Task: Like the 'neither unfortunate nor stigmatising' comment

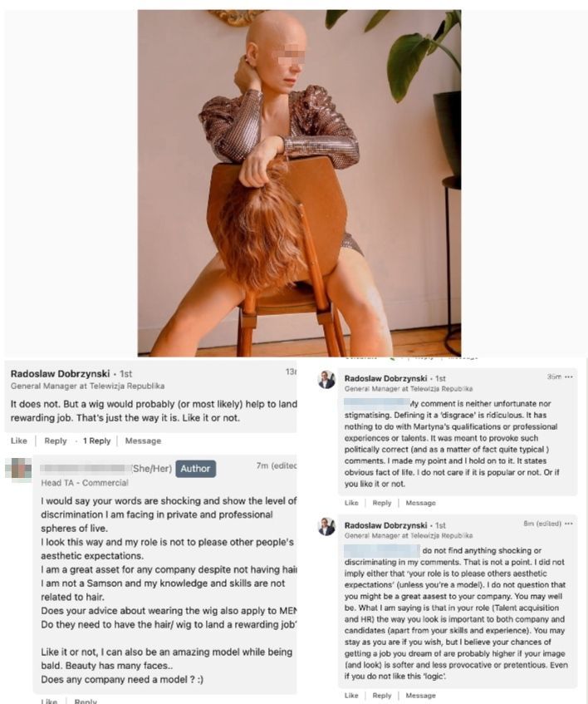Action: tap(351, 503)
